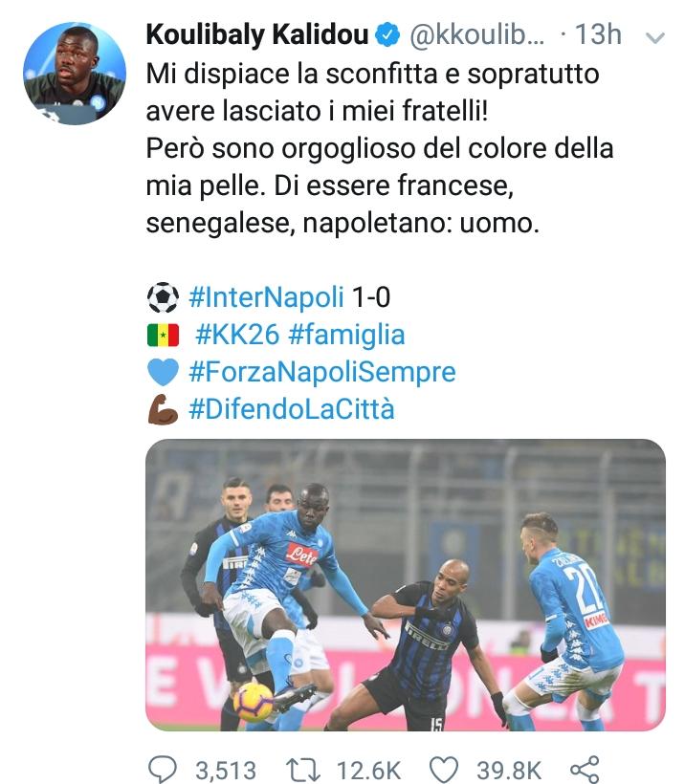The width and height of the screenshot is (685, 784).
Task: Open the reply speech bubble icon
Action: tap(162, 769)
